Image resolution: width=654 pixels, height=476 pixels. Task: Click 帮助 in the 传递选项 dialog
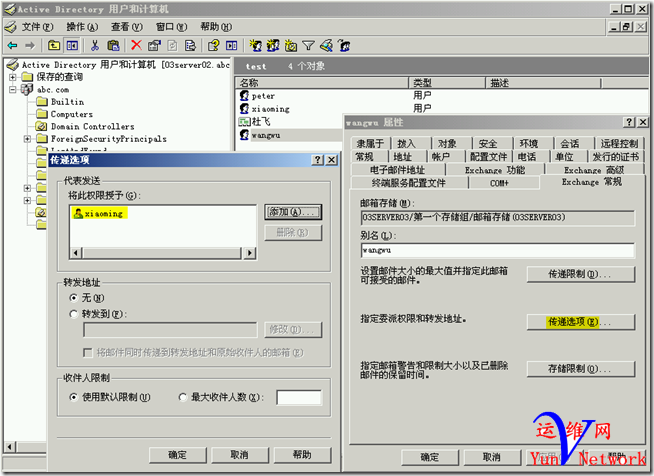[302, 455]
